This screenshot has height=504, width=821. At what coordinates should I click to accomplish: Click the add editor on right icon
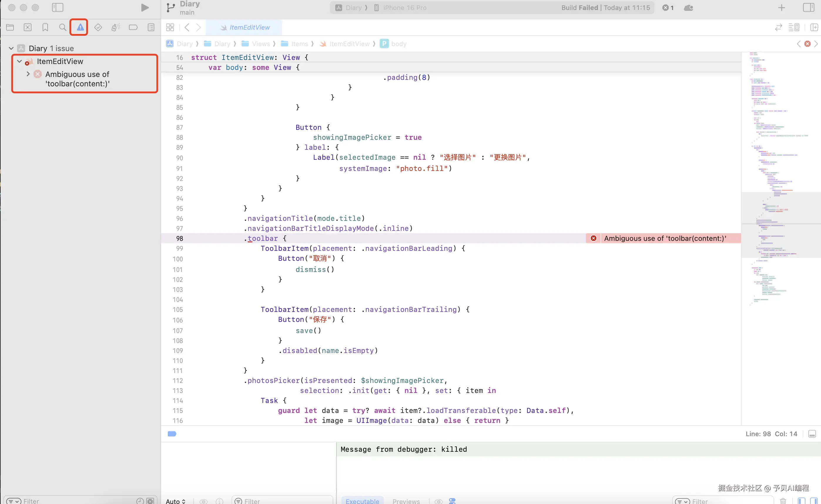pos(814,27)
